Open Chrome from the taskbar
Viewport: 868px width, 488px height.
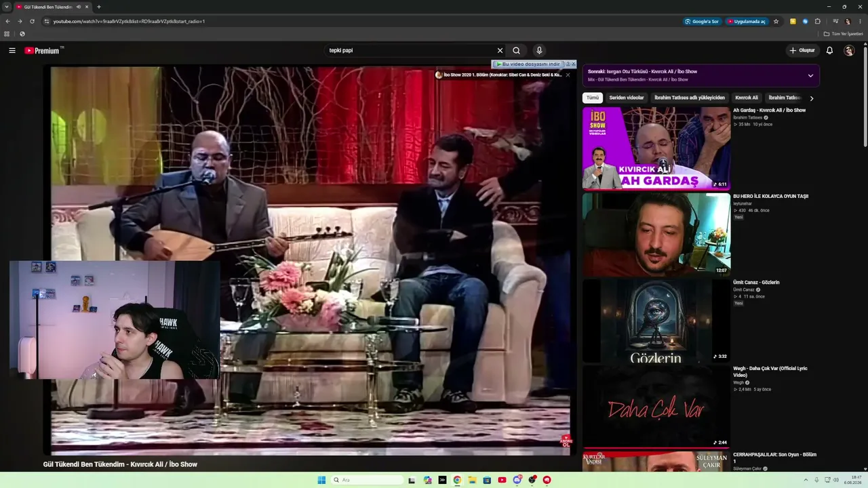point(457,480)
